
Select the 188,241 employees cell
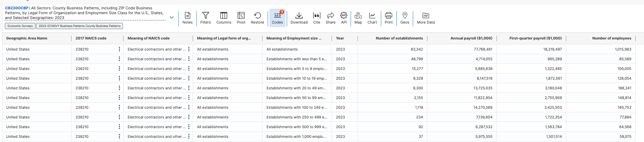point(601,88)
